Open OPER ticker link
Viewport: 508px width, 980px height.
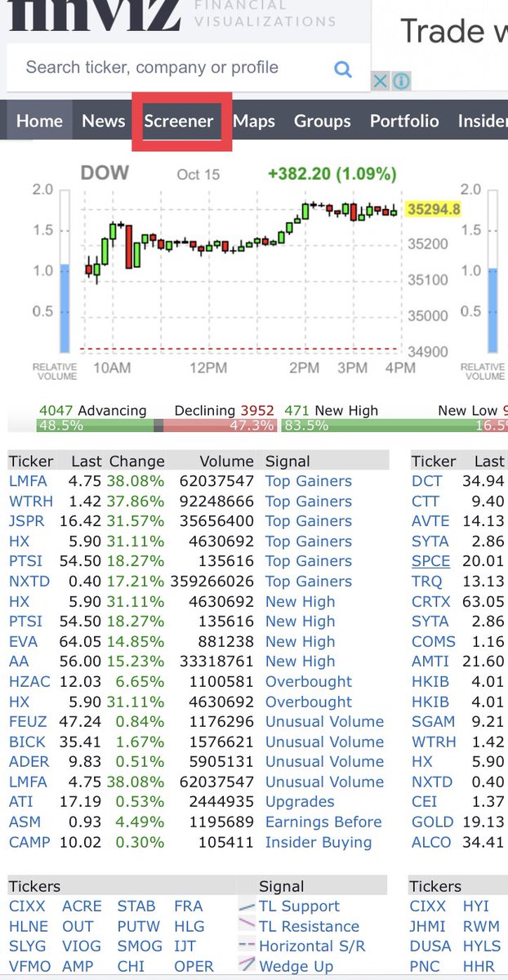tap(192, 966)
